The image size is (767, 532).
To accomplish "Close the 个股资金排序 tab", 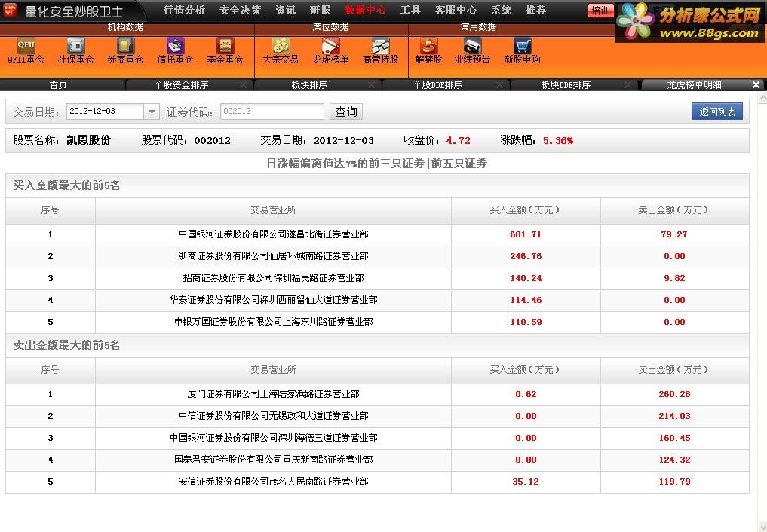I will (243, 85).
